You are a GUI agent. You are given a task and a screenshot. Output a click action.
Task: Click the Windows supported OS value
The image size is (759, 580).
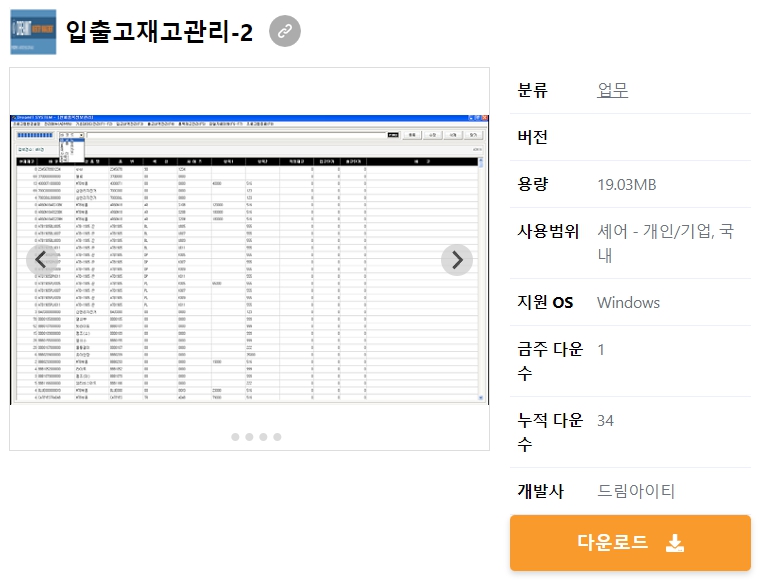pos(628,303)
